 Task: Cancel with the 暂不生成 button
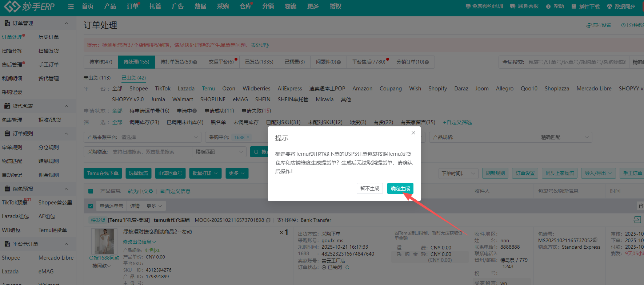coord(369,188)
